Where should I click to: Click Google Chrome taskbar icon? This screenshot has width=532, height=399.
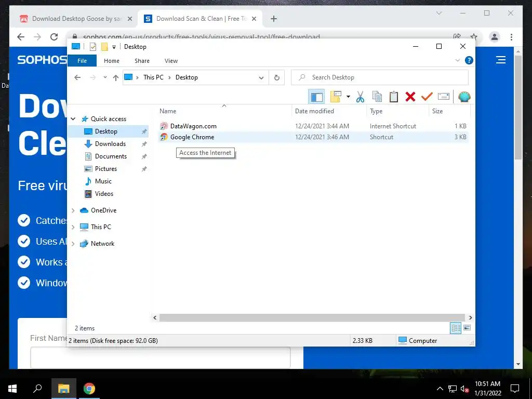(89, 389)
